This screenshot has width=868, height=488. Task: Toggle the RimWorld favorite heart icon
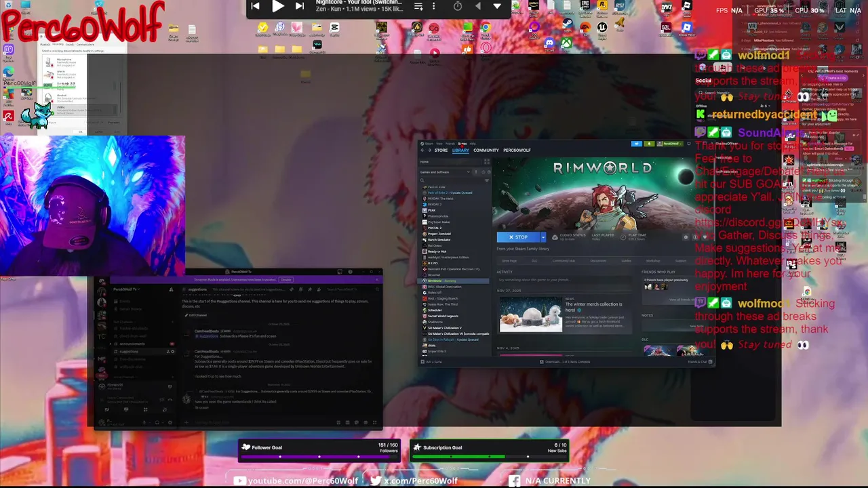coord(705,237)
